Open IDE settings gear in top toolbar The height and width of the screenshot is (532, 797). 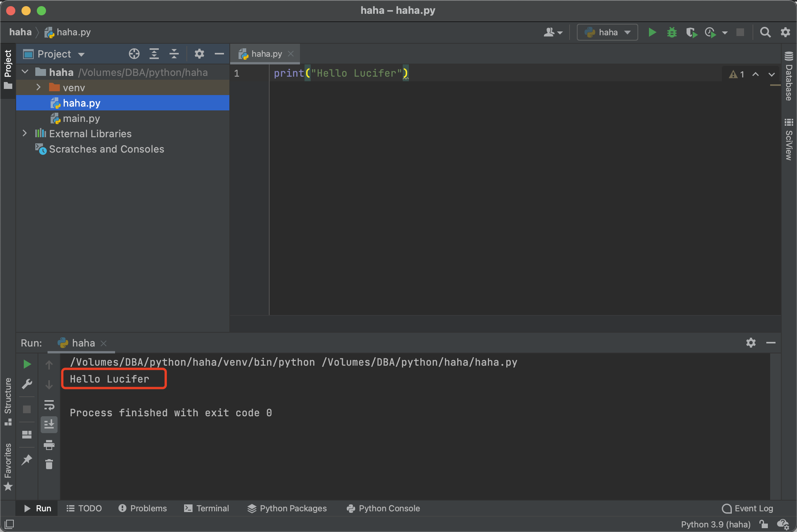785,32
